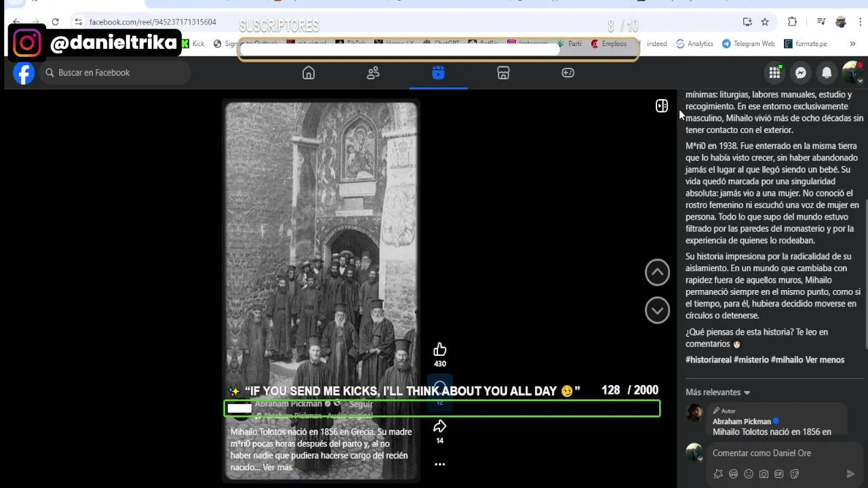Follow Abraham Pickman via Seguir

[361, 404]
